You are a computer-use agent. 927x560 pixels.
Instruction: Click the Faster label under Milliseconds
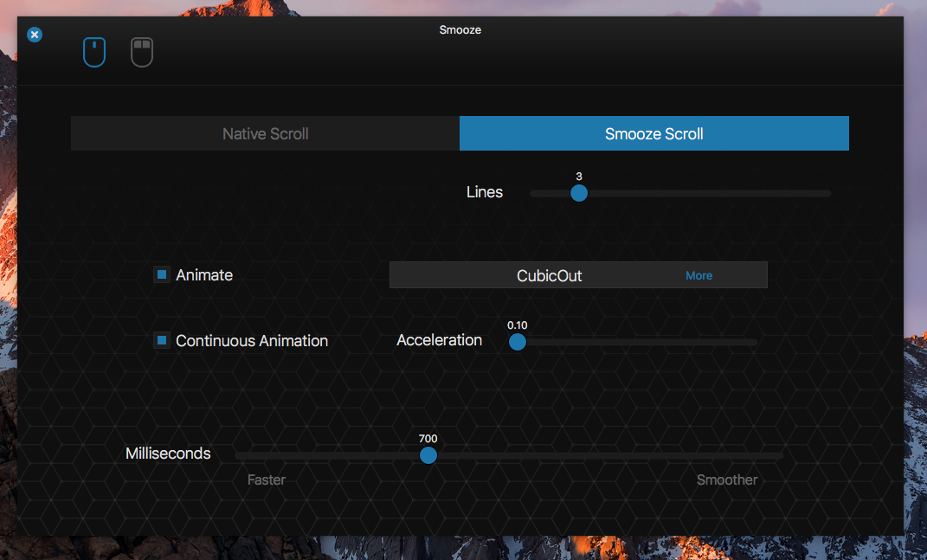point(266,480)
